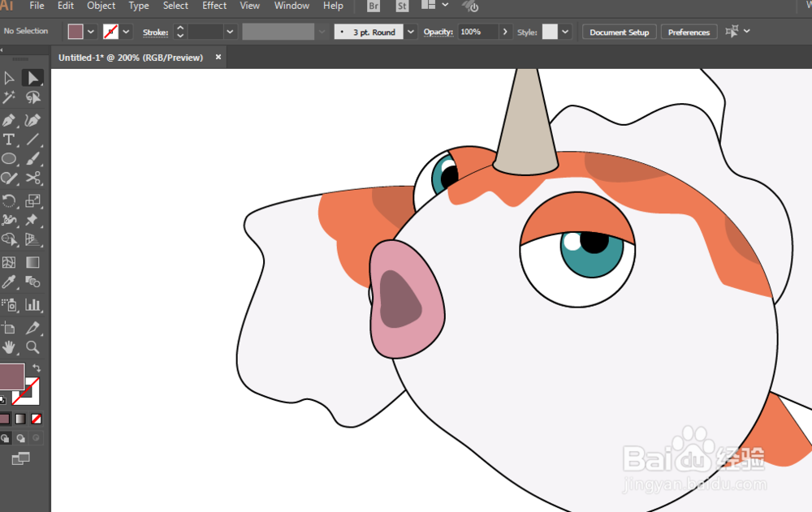Set paint mode to Color
Viewport: 812px width, 512px height.
tap(5, 419)
